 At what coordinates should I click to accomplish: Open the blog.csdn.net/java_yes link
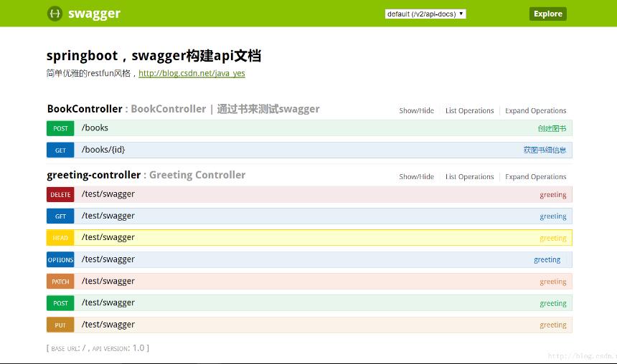click(192, 73)
